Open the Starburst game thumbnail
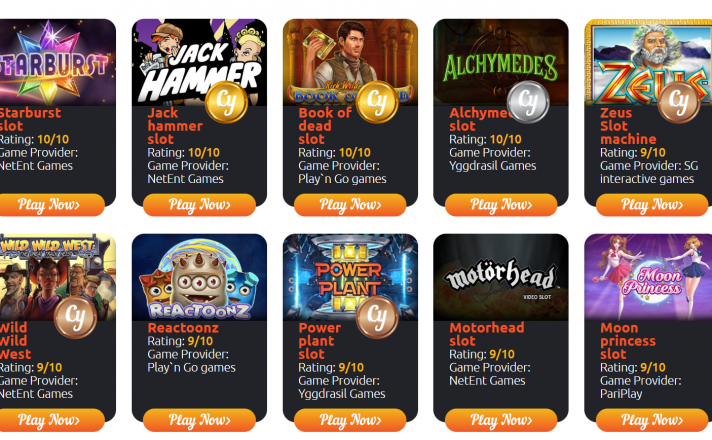 pyautogui.click(x=58, y=62)
